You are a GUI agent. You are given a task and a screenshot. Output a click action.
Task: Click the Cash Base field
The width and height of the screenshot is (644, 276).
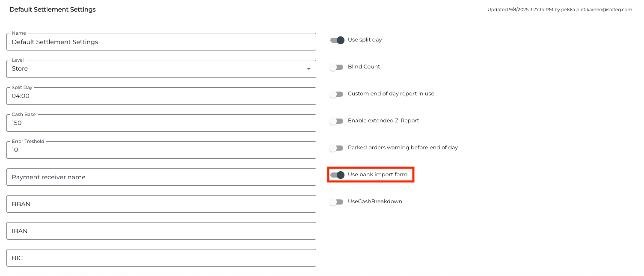[161, 123]
